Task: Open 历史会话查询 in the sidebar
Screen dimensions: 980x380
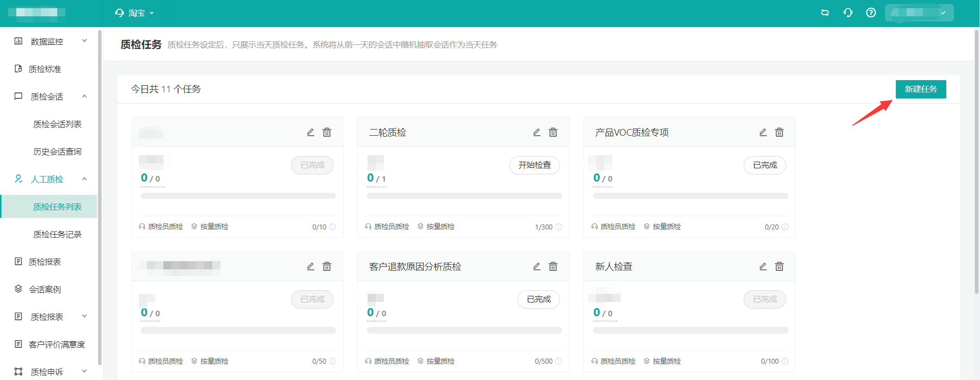Action: [x=57, y=151]
